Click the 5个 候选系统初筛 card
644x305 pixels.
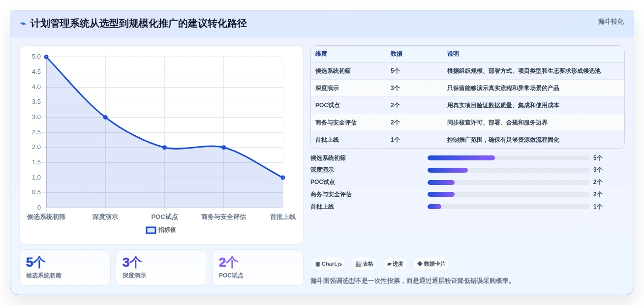point(65,268)
